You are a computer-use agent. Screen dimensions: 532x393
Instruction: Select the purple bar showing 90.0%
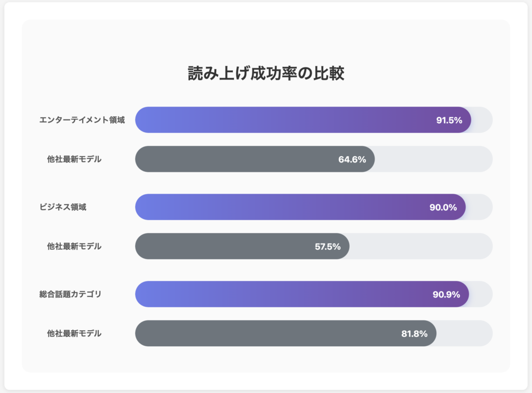(281, 207)
